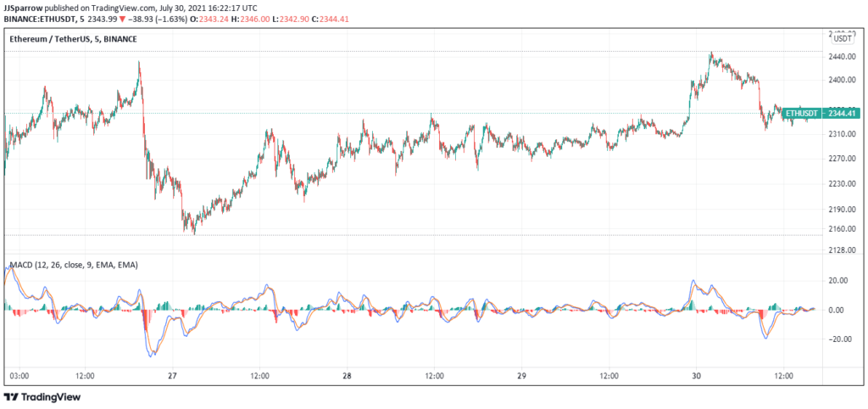The width and height of the screenshot is (868, 409).
Task: Click the -20.00 MACD scale label
Action: (838, 339)
